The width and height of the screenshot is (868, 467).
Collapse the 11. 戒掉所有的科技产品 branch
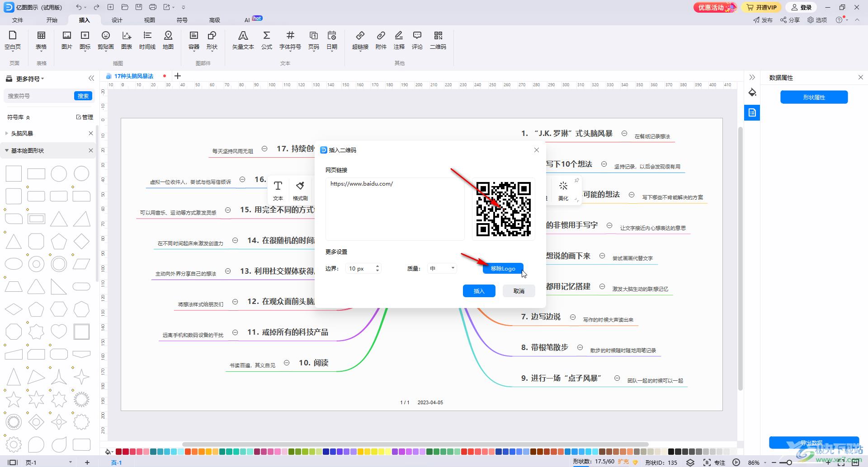click(235, 332)
